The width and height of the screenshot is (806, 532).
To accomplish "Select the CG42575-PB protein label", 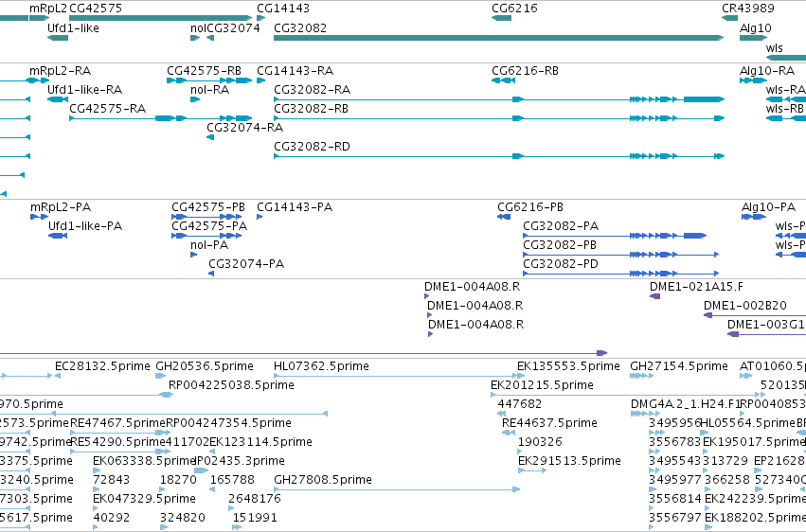I will coord(208,207).
